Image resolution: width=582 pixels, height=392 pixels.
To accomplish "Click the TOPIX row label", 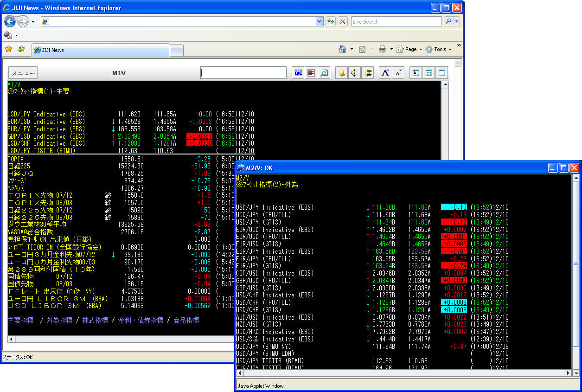I will (15, 159).
